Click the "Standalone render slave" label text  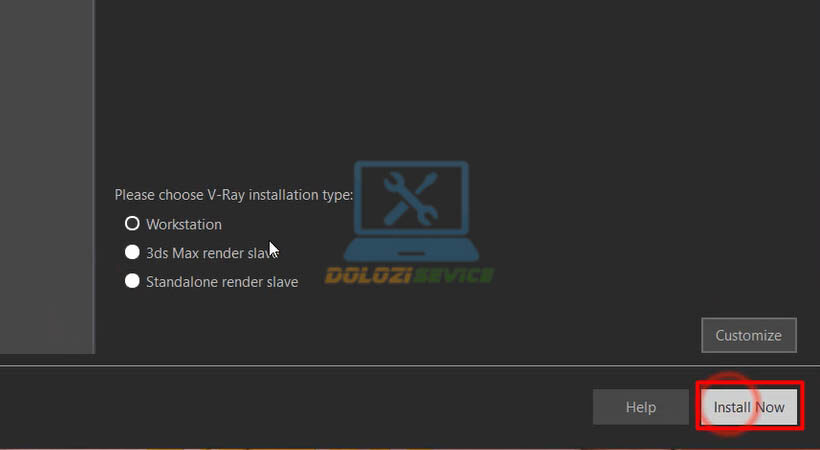click(x=222, y=282)
